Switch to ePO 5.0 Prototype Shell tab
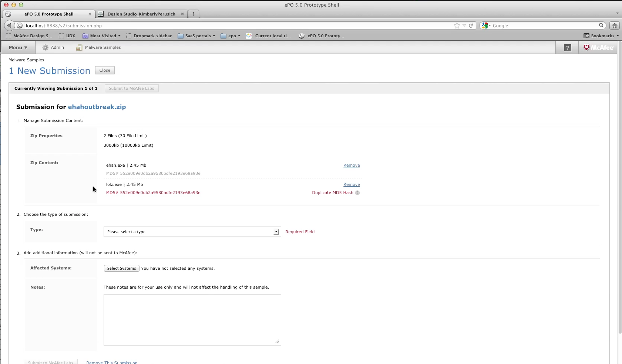This screenshot has height=364, width=622. pyautogui.click(x=48, y=14)
